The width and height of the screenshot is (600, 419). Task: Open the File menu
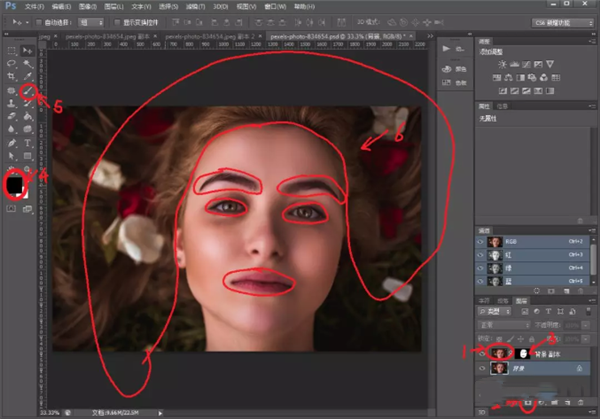(x=32, y=5)
